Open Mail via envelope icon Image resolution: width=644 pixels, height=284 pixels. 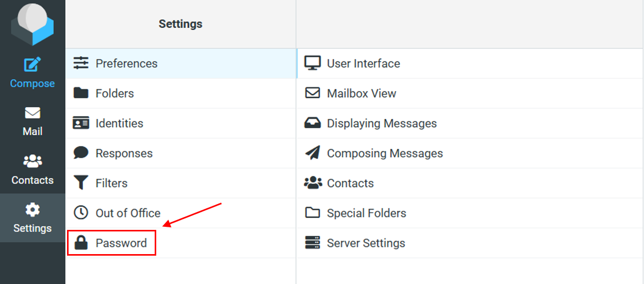point(32,113)
